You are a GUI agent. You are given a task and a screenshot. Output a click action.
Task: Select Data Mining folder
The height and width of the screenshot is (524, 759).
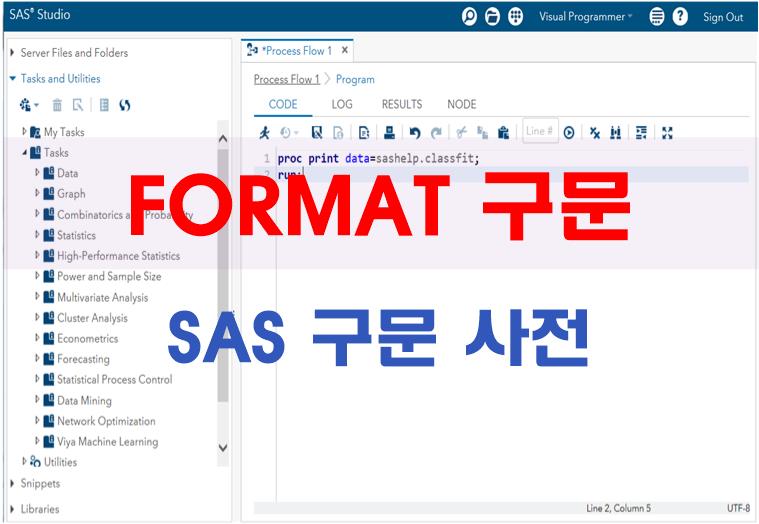pyautogui.click(x=84, y=400)
